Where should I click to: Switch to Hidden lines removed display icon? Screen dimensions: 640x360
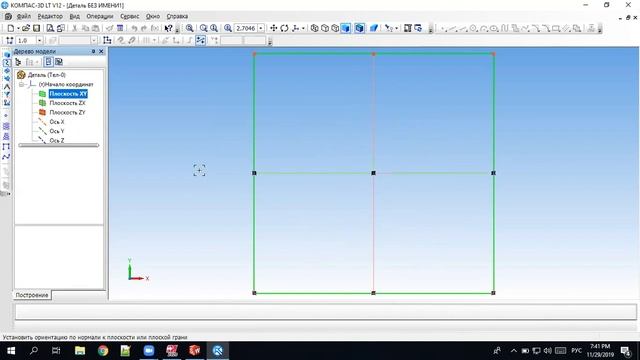(x=325, y=28)
